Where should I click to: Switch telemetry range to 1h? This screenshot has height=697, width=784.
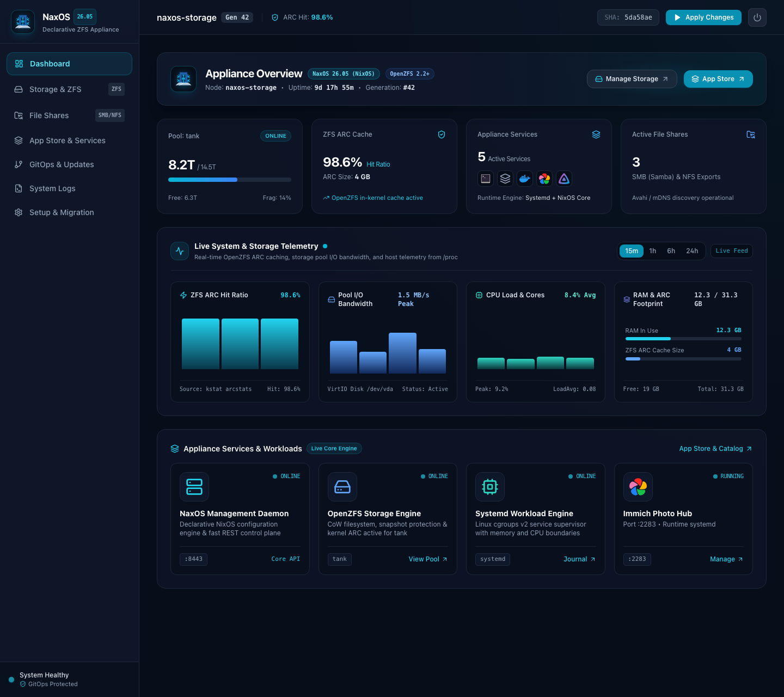point(653,251)
